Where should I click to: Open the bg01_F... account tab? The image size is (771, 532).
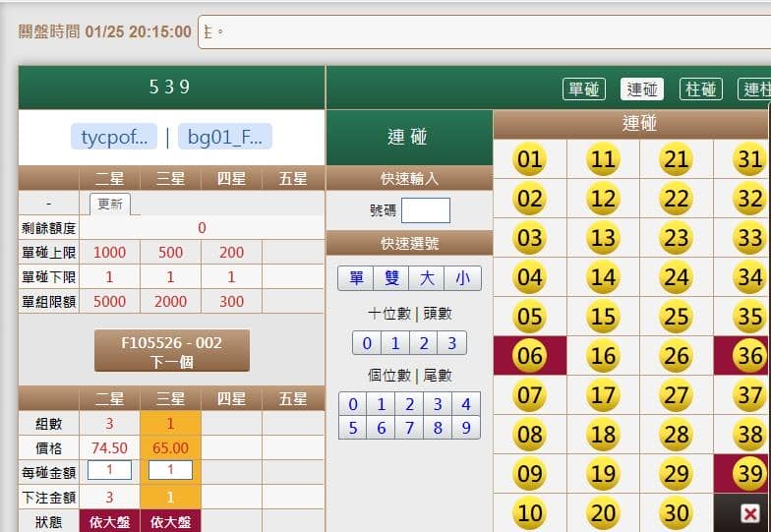(224, 137)
